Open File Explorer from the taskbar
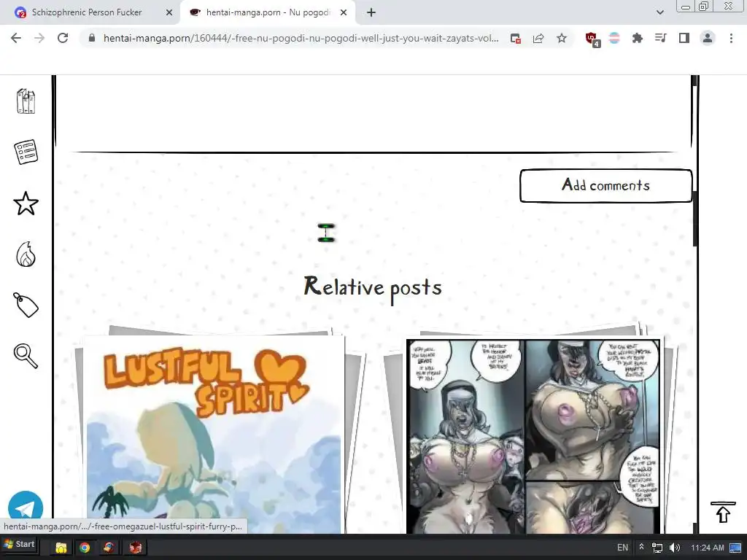The height and width of the screenshot is (560, 747). 61,548
